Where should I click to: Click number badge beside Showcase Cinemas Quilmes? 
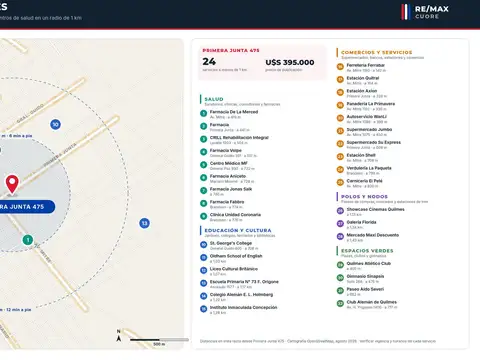click(x=340, y=211)
